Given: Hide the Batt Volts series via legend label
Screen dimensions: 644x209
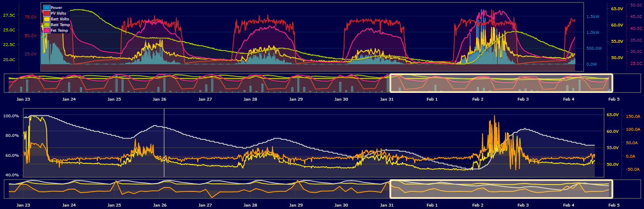Looking at the screenshot, I should [60, 19].
